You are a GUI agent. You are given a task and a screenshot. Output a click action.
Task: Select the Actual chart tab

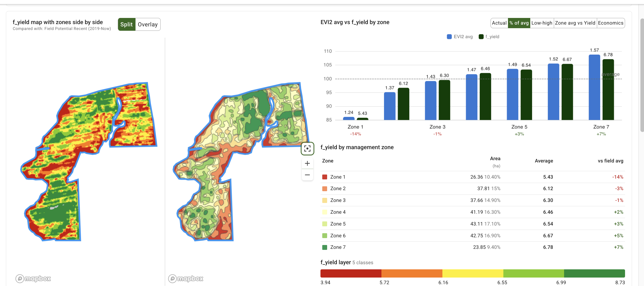499,23
